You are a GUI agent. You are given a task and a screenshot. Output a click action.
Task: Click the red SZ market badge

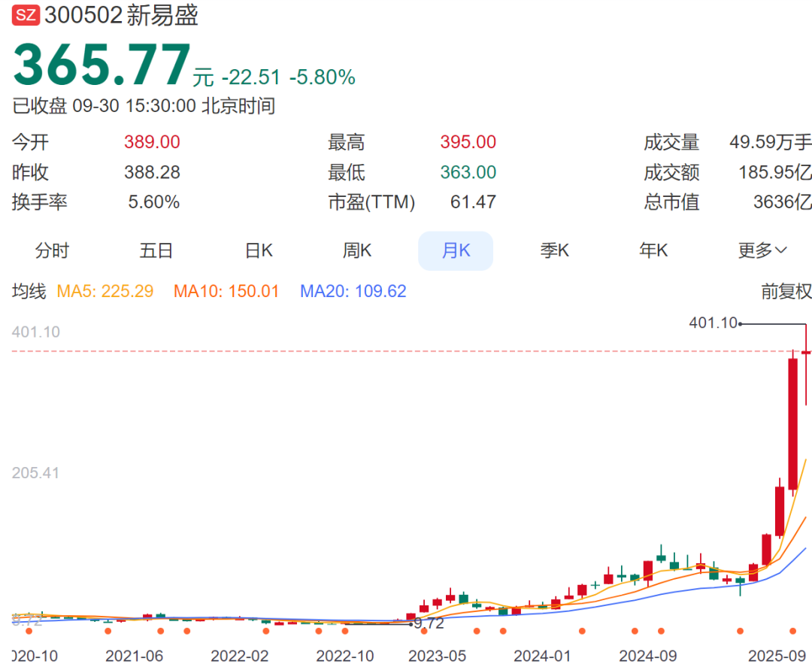26,15
